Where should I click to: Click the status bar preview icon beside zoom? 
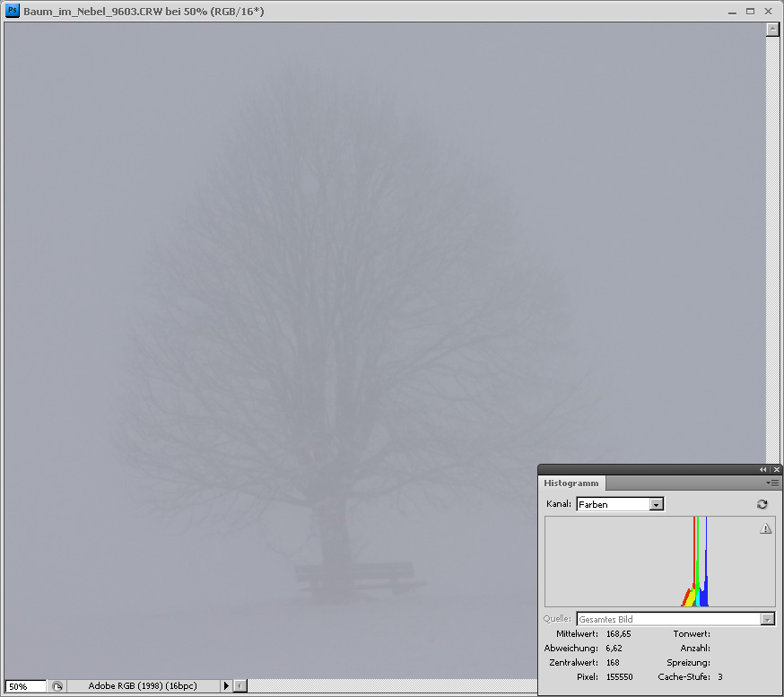point(57,686)
